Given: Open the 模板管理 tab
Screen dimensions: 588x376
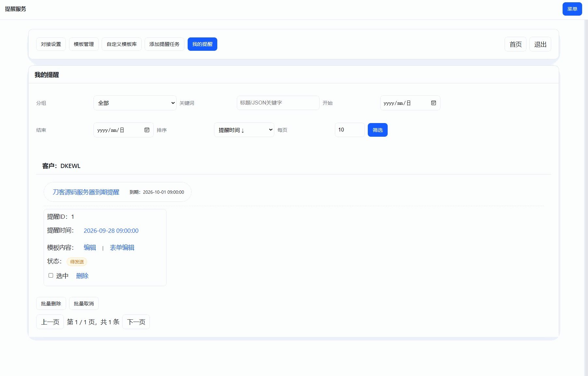Looking at the screenshot, I should [x=84, y=44].
